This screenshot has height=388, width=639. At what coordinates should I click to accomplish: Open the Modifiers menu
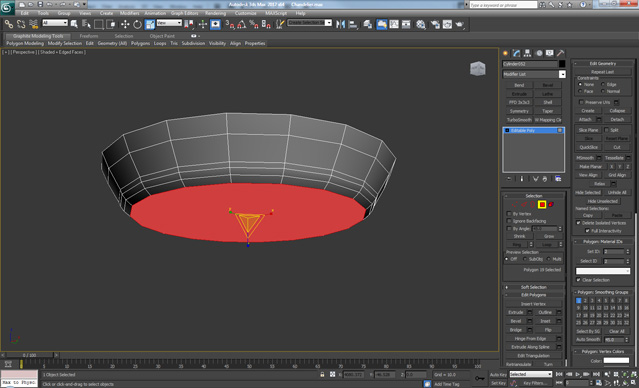pos(130,13)
